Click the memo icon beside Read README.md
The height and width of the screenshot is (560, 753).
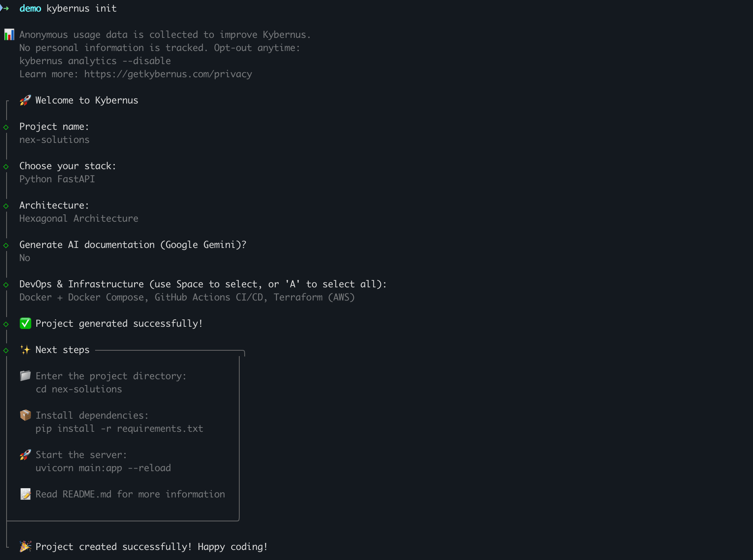tap(26, 494)
